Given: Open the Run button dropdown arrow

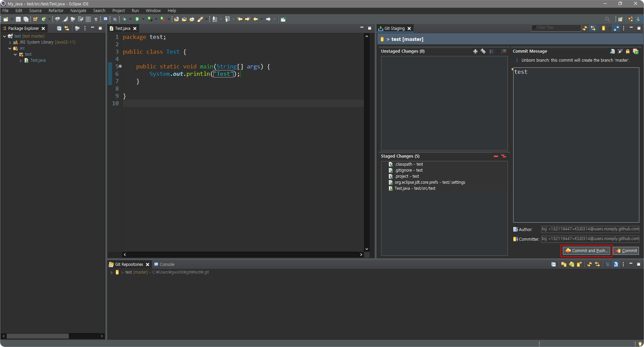Looking at the screenshot, I should (143, 19).
